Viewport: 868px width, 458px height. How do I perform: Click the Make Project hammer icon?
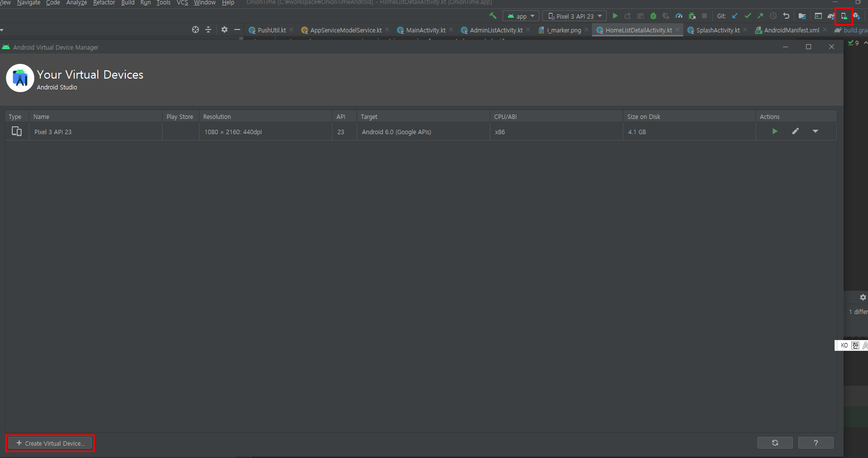coord(493,16)
